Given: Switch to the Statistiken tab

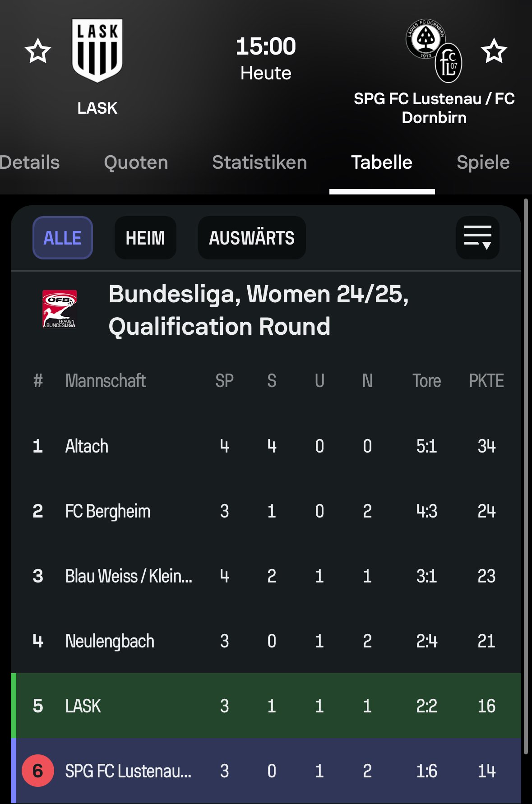Looking at the screenshot, I should [259, 162].
